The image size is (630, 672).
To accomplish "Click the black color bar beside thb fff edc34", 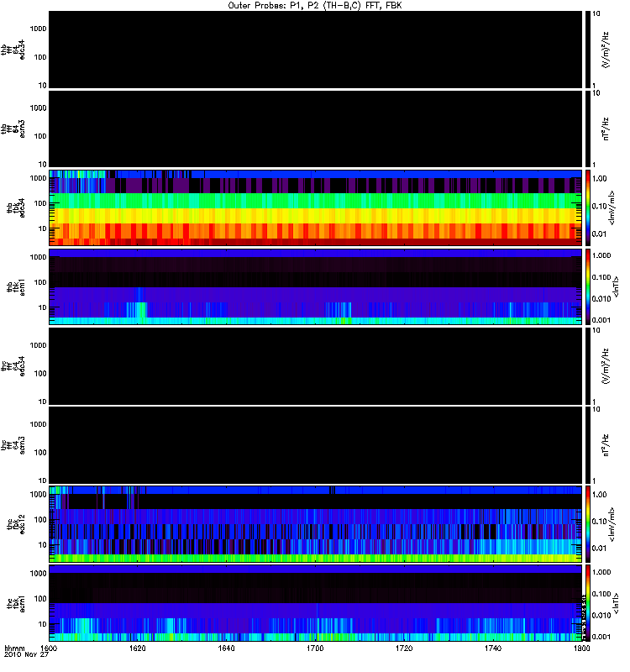I will (x=587, y=50).
